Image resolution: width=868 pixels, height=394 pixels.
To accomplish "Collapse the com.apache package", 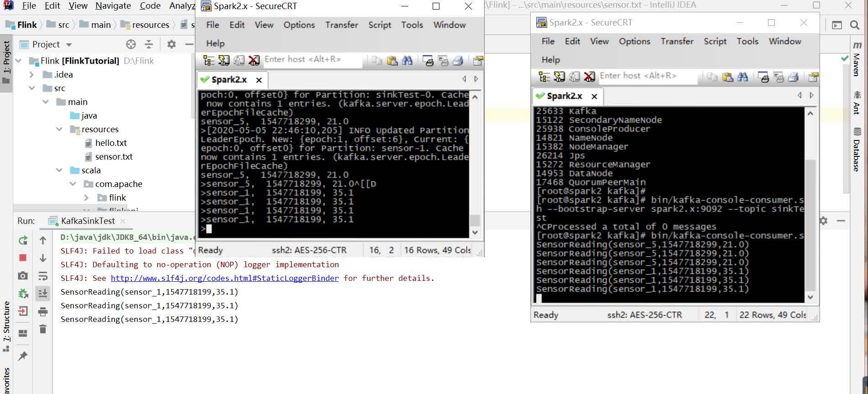I will [x=73, y=184].
